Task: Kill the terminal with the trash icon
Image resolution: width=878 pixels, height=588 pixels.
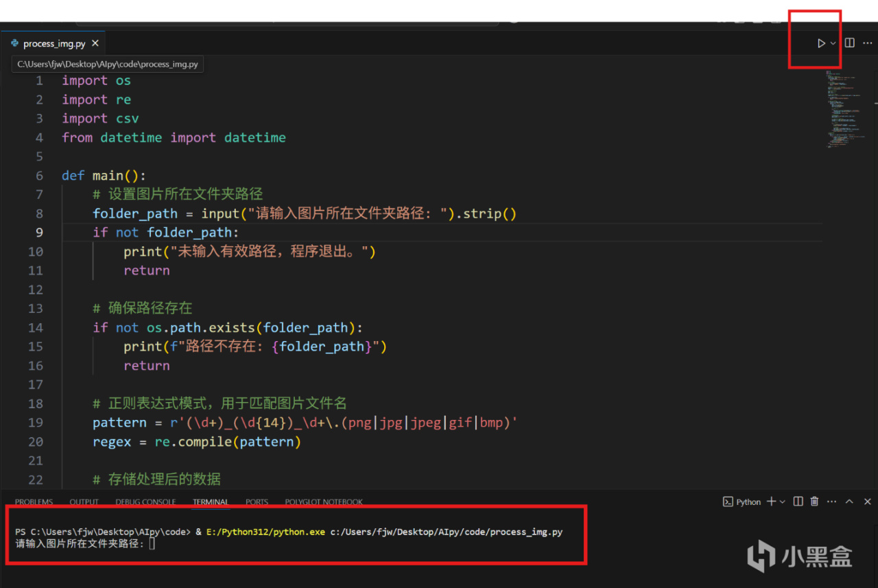Action: point(815,502)
